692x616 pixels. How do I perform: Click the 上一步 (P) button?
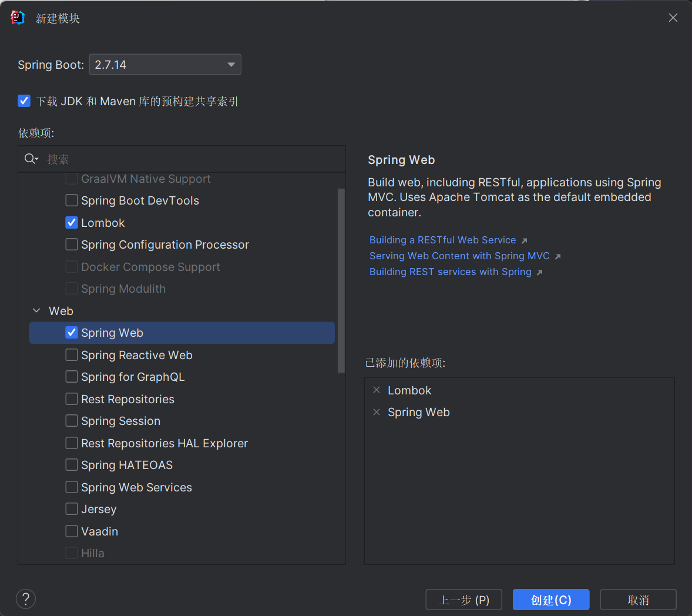[x=464, y=600]
